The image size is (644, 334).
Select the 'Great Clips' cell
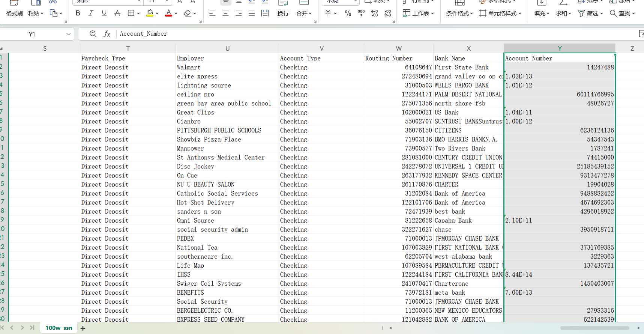tap(227, 113)
